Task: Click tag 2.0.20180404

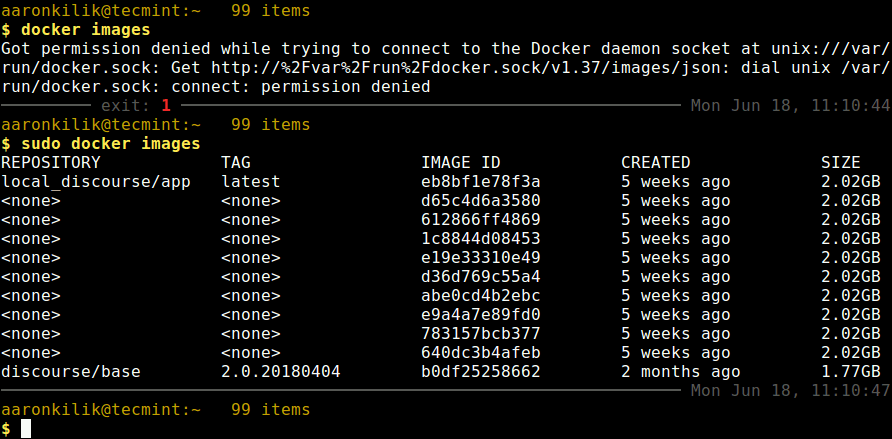Action: pos(281,372)
